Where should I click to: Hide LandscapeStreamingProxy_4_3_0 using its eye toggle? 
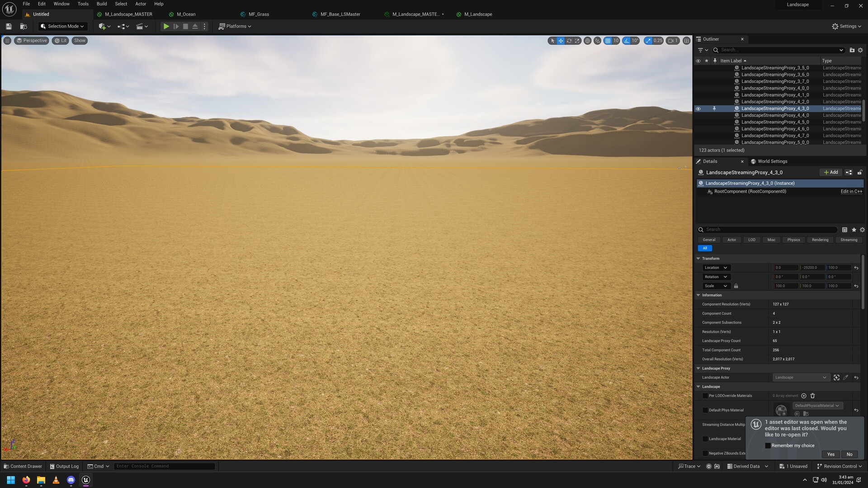click(x=698, y=108)
